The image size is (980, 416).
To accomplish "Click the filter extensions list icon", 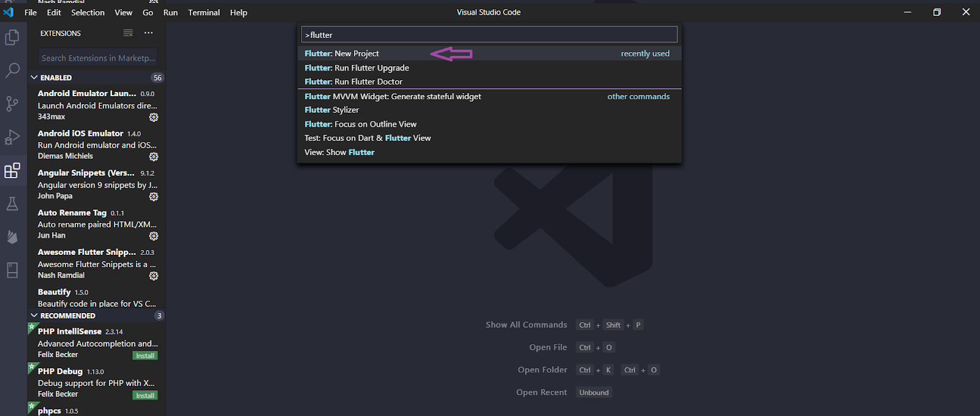I will (128, 33).
